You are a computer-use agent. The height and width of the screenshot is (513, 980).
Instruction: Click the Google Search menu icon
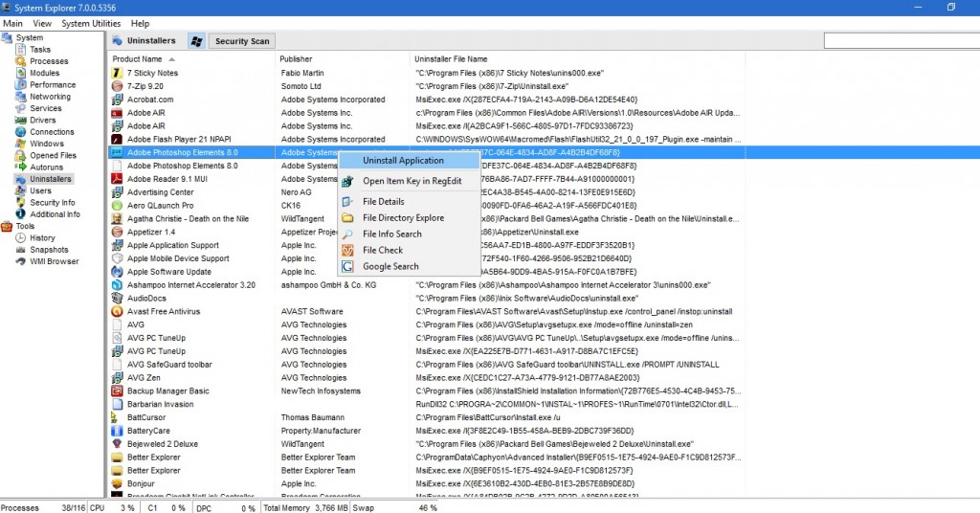(347, 267)
